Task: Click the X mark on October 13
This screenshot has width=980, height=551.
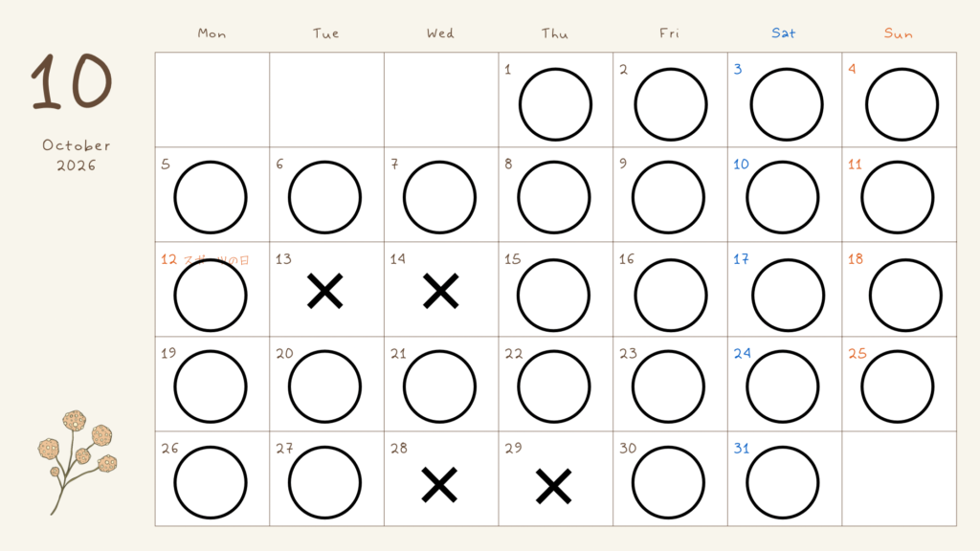Action: [x=325, y=291]
